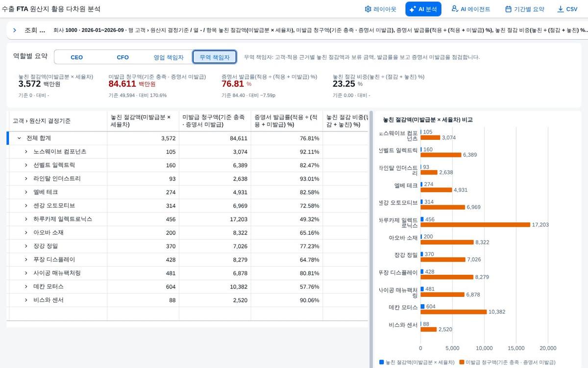Click total cell 84,611 in 전체 합계 row
588x368 pixels.
tap(215, 138)
